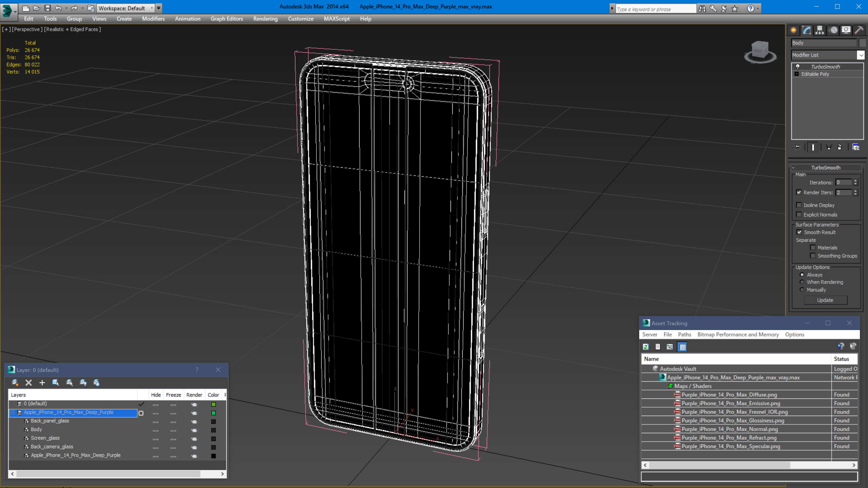Enable Separate by Materials checkbox
The height and width of the screenshot is (488, 868).
coord(813,248)
